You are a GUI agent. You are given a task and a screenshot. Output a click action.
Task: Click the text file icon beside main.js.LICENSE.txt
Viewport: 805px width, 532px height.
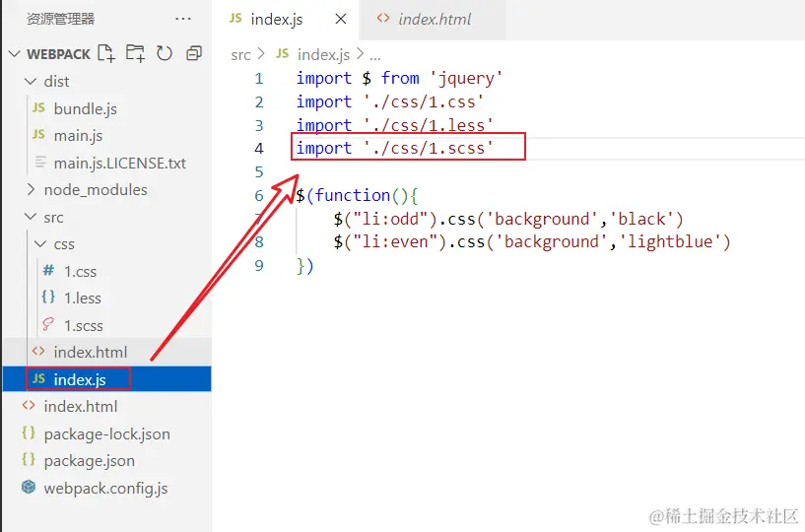[x=40, y=163]
